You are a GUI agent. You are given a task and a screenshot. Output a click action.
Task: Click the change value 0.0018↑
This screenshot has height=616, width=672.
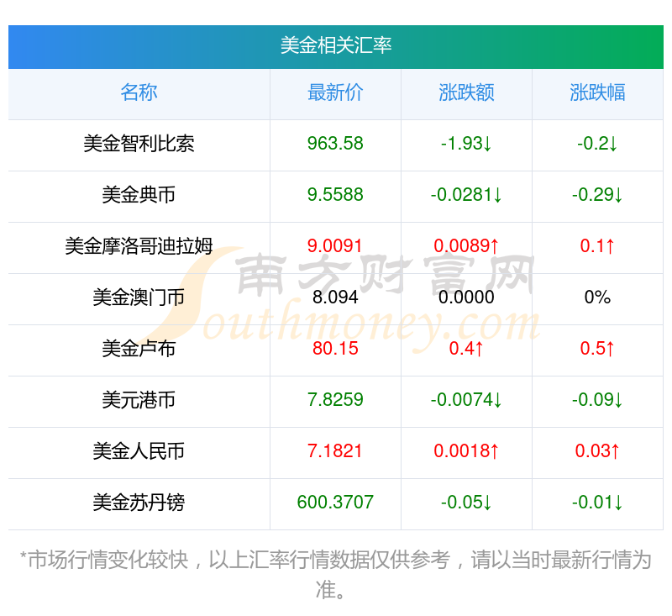point(466,451)
